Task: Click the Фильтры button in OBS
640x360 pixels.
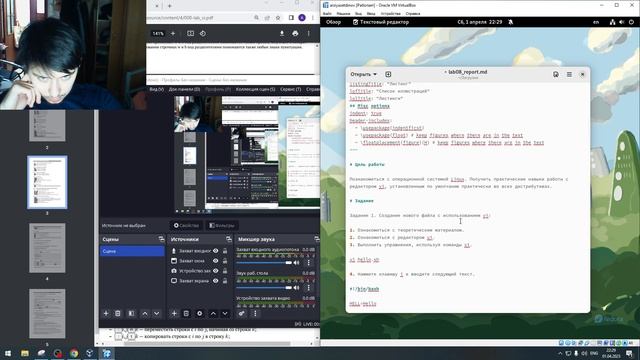Action: (x=222, y=225)
